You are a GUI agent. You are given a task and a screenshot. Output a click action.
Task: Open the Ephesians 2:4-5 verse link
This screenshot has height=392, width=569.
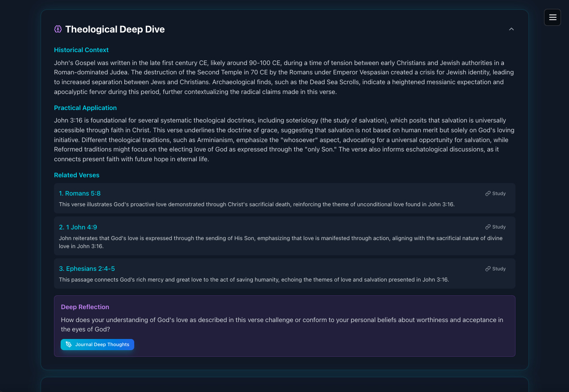87,269
